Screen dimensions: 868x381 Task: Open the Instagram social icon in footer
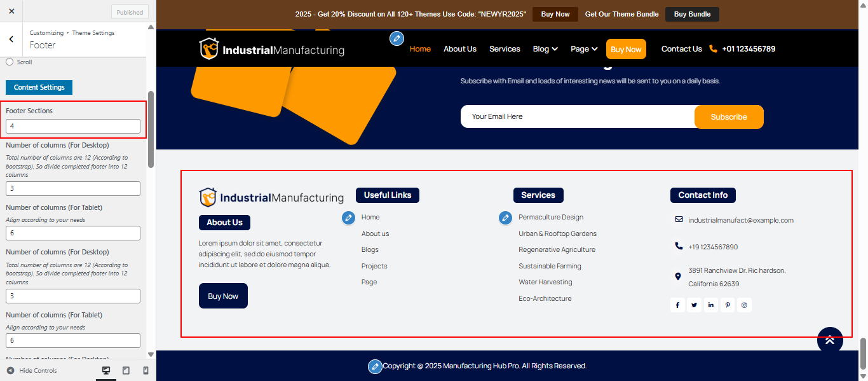click(744, 305)
